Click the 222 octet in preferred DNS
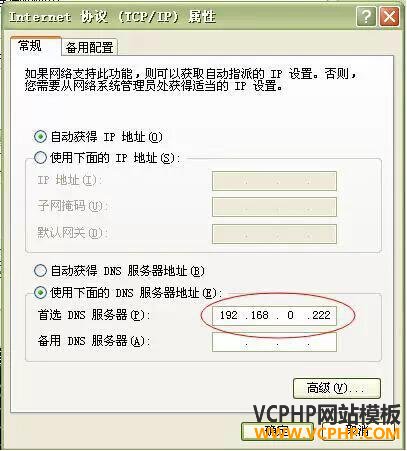The image size is (407, 451). pyautogui.click(x=321, y=315)
